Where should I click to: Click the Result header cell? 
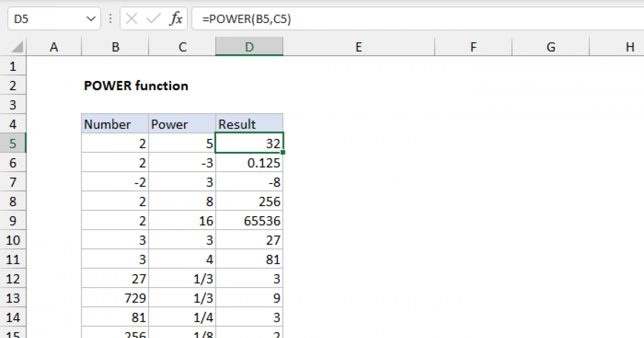[x=249, y=124]
